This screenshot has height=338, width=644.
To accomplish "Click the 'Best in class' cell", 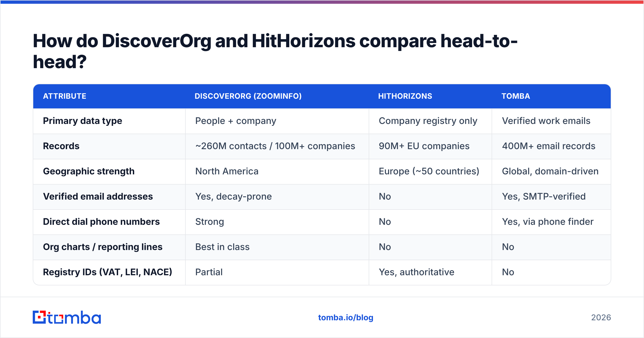I will click(x=222, y=247).
